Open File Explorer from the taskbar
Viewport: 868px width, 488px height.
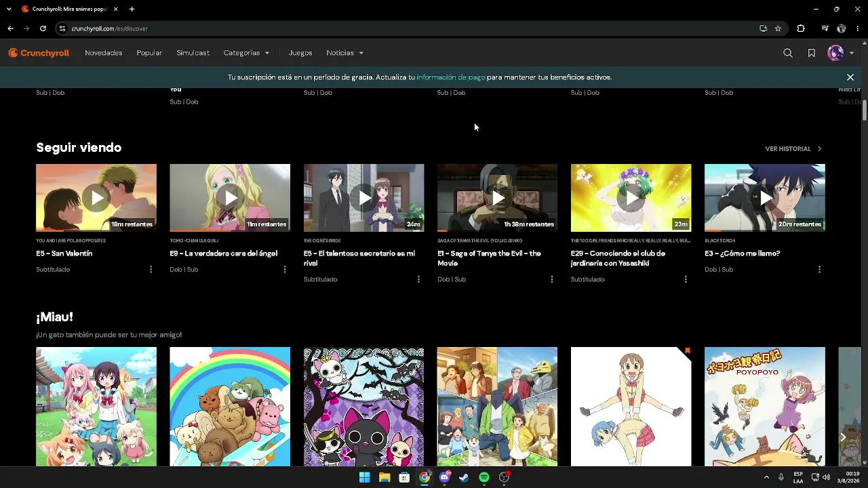click(x=384, y=477)
